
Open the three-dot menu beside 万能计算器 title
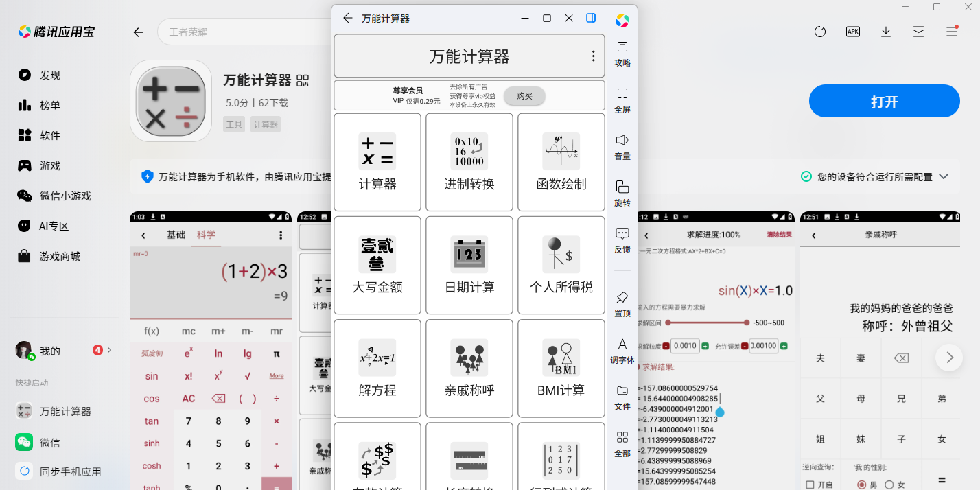[593, 56]
